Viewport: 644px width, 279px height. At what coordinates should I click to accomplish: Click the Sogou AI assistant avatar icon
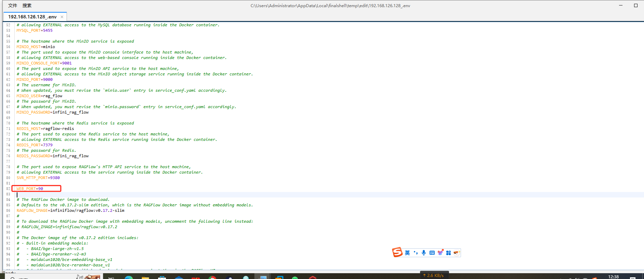point(457,253)
